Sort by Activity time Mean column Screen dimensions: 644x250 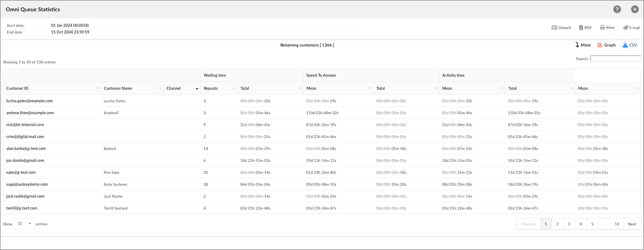[608, 88]
